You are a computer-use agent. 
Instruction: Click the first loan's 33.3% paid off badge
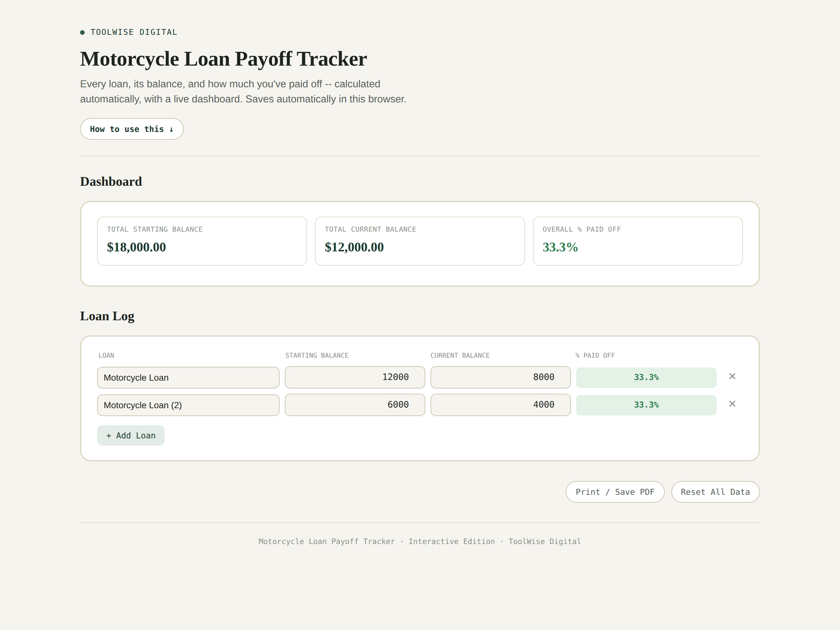pos(646,377)
